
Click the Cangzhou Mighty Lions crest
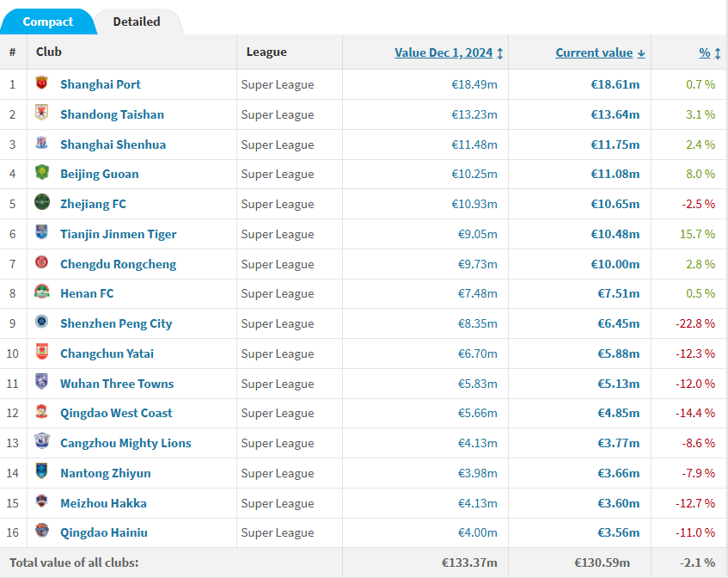point(42,441)
